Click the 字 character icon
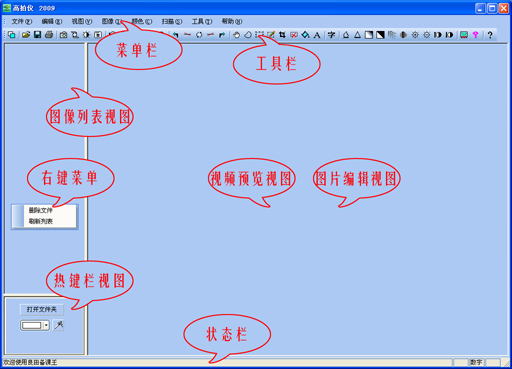Image resolution: width=512 pixels, height=369 pixels. [331, 35]
